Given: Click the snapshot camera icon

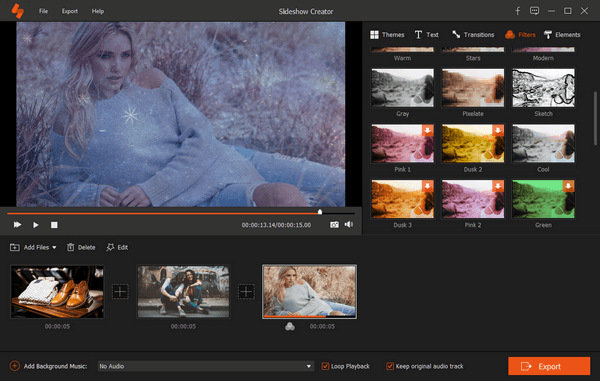Looking at the screenshot, I should (x=334, y=225).
